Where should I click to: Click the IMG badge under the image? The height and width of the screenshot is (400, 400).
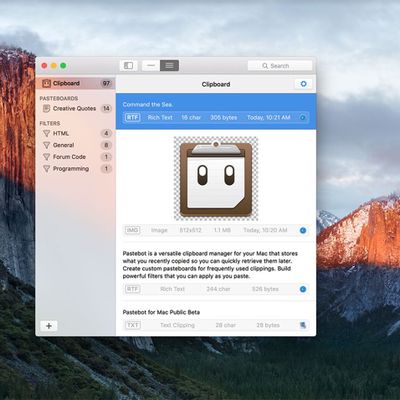[x=132, y=230]
